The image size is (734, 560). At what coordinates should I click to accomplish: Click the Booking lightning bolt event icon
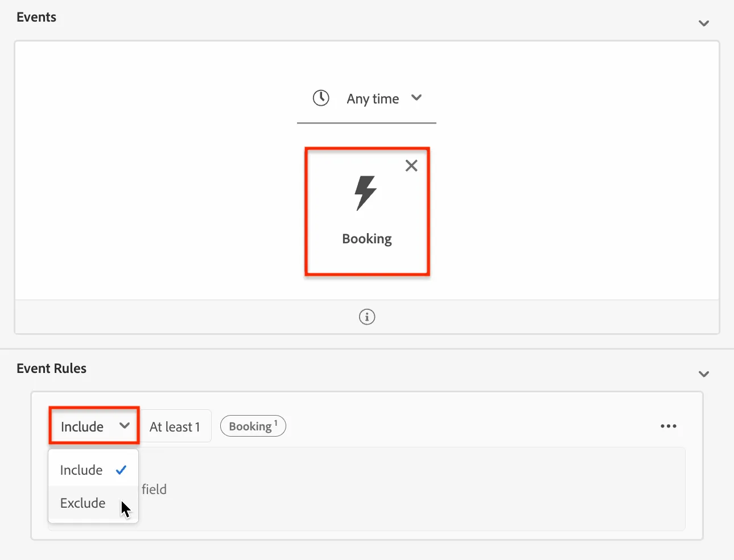coord(365,193)
